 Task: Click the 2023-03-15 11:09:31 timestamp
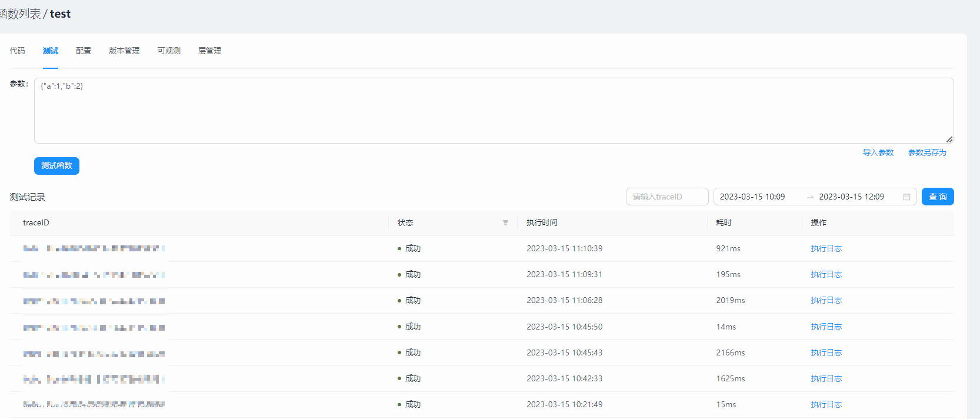(x=564, y=274)
